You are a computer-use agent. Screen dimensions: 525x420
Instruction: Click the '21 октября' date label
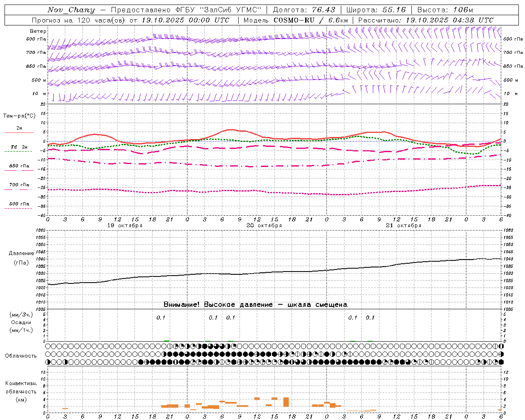[x=404, y=226]
